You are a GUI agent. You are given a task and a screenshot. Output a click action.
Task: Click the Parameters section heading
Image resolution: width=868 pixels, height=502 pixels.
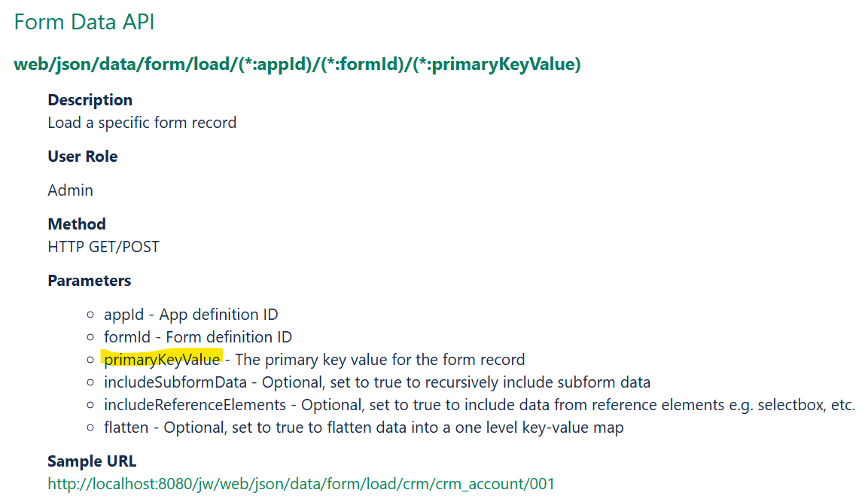89,281
